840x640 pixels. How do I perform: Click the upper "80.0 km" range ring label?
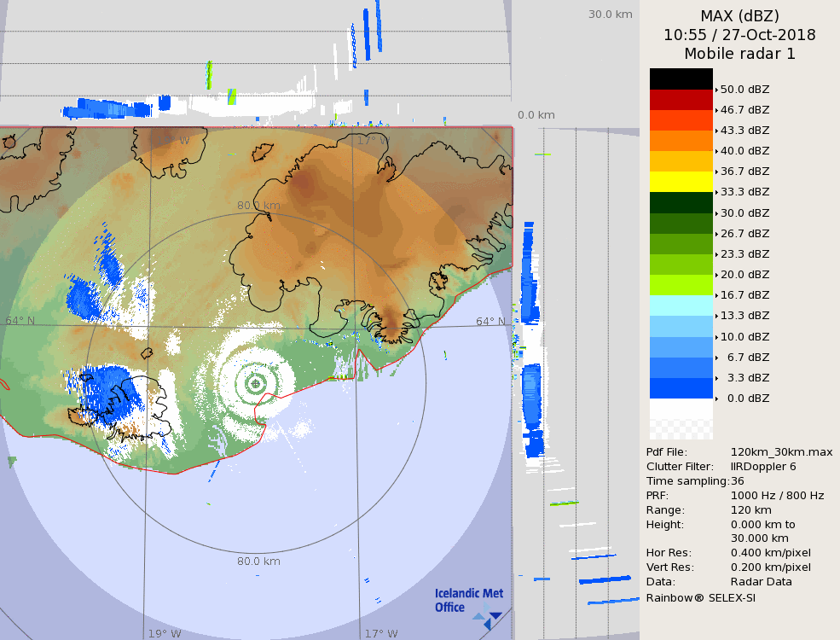click(x=258, y=206)
